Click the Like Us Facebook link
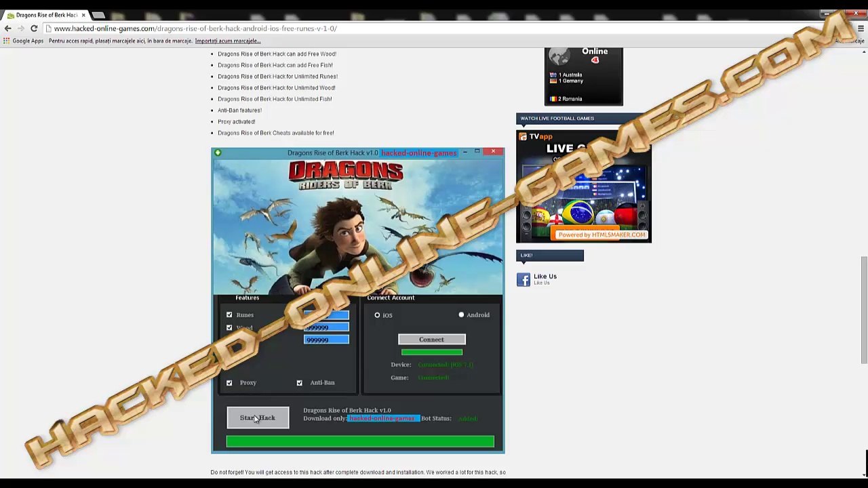 pos(545,277)
